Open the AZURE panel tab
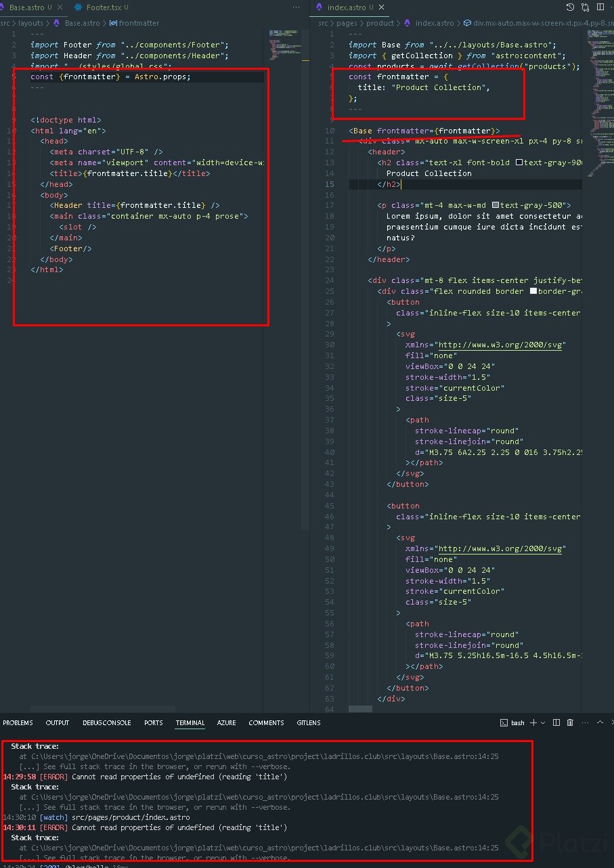Viewport: 614px width, 868px height. pyautogui.click(x=227, y=723)
